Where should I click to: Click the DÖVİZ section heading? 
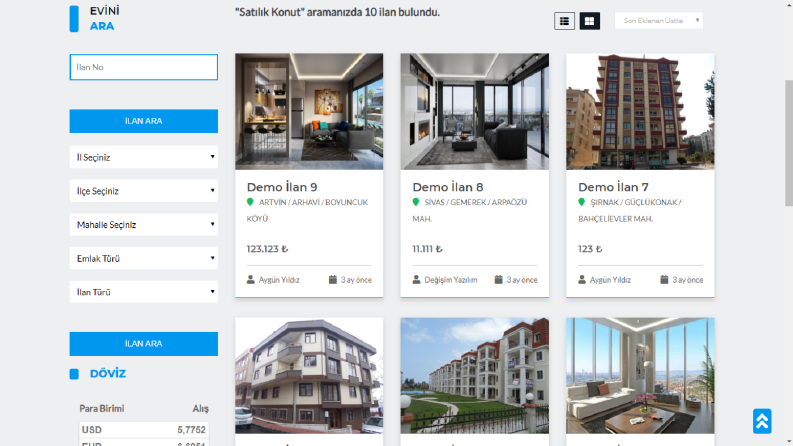tap(108, 374)
